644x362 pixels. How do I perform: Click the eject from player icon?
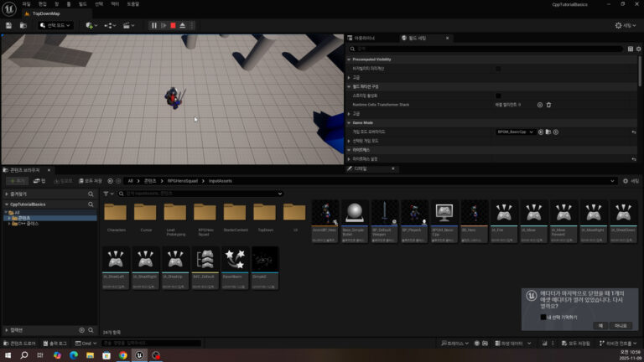coord(182,26)
